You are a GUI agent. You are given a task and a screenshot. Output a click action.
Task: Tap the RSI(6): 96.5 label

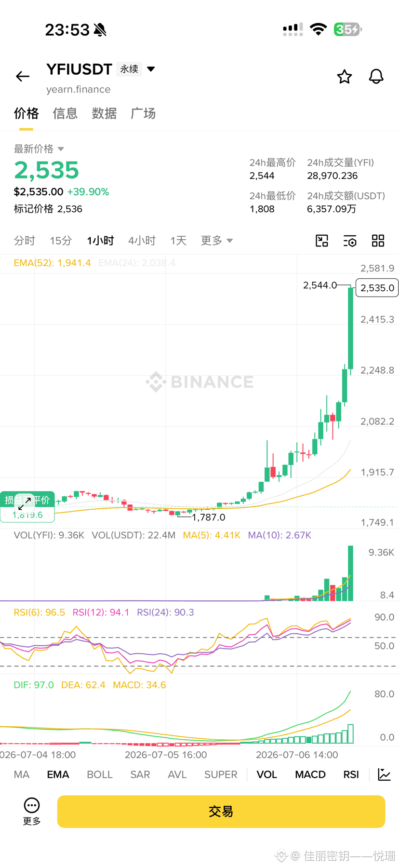click(40, 612)
